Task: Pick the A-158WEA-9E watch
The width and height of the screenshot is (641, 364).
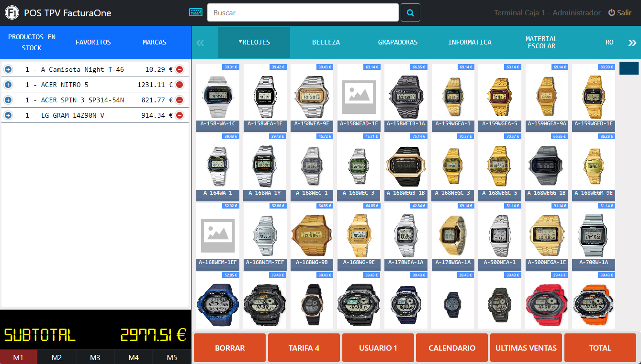Action: 312,98
